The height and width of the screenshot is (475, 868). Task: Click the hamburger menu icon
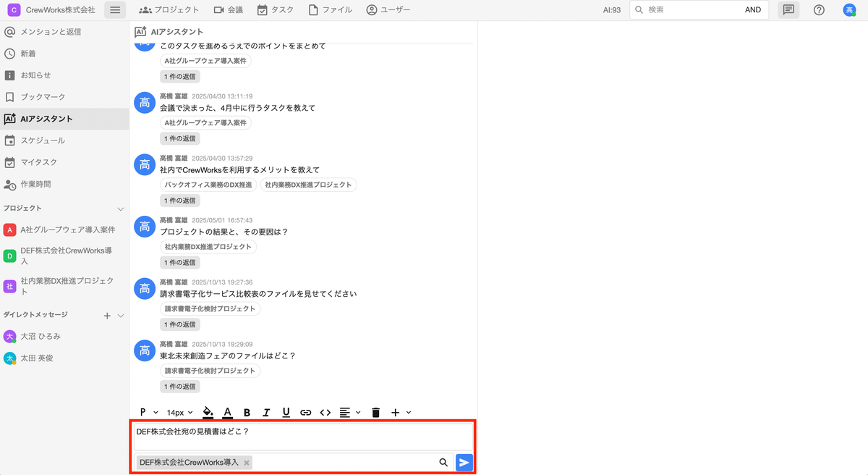coord(115,10)
